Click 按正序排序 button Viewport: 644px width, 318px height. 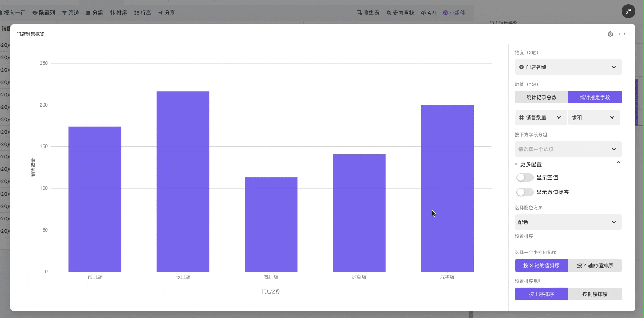coord(541,294)
